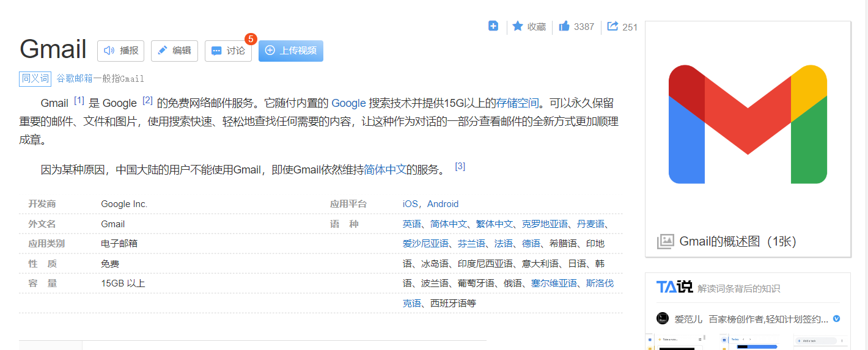Click the 电子邮箱 category value

[119, 244]
